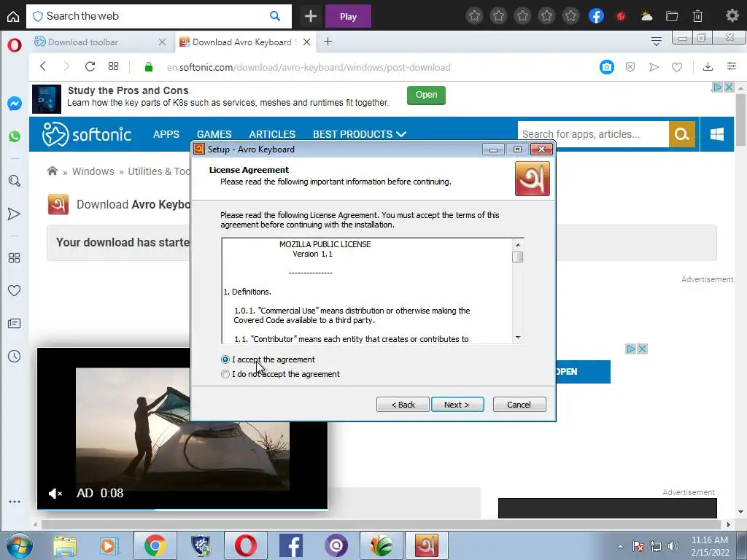Click the weather icon in top toolbar

(x=646, y=16)
